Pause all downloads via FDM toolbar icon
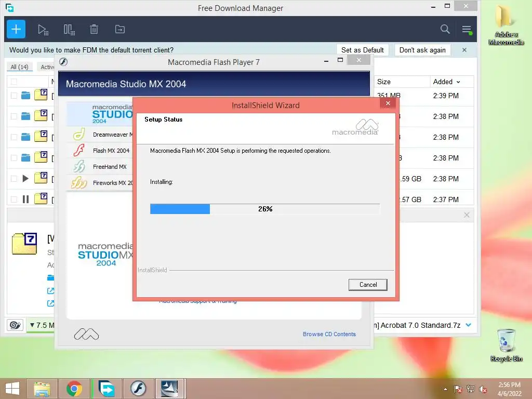532x399 pixels. (69, 30)
